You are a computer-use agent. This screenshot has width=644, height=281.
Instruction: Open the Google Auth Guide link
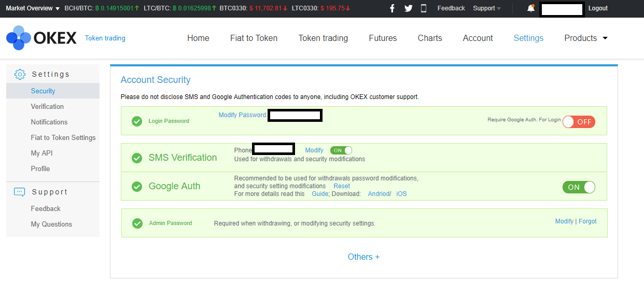click(319, 194)
